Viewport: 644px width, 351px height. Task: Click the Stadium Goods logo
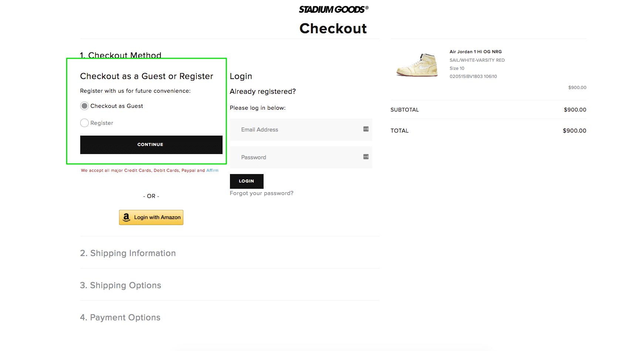[333, 9]
